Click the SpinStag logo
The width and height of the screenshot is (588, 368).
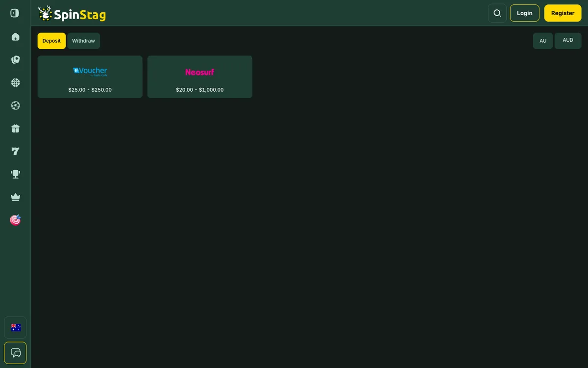point(72,13)
